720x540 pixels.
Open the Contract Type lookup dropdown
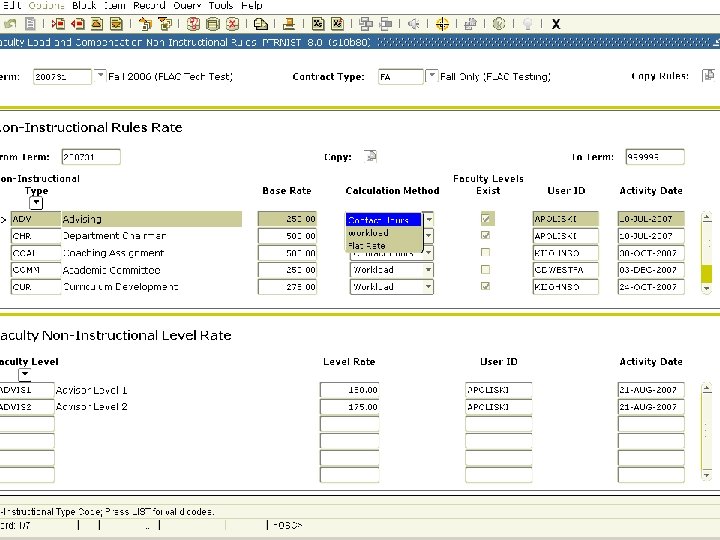[432, 76]
